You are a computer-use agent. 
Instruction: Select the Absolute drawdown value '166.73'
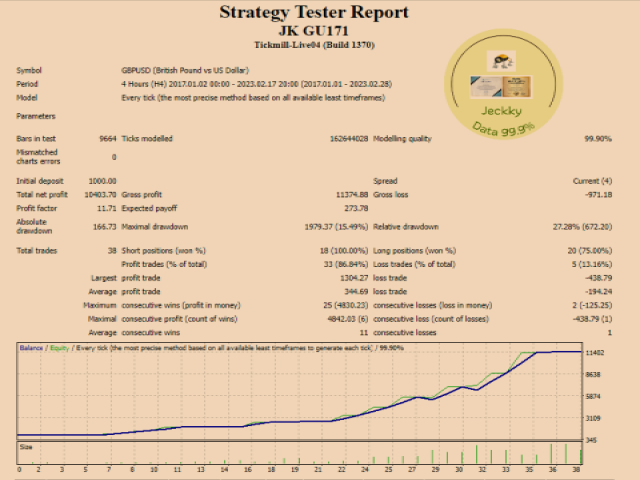coord(104,227)
